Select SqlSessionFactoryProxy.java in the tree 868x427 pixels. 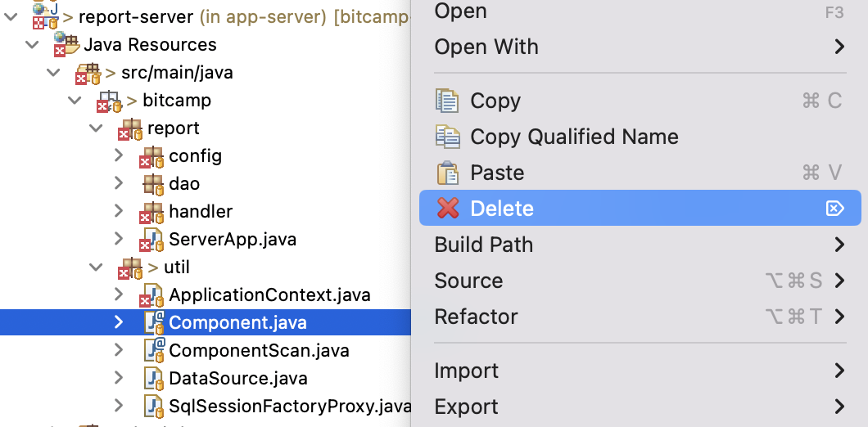click(290, 407)
